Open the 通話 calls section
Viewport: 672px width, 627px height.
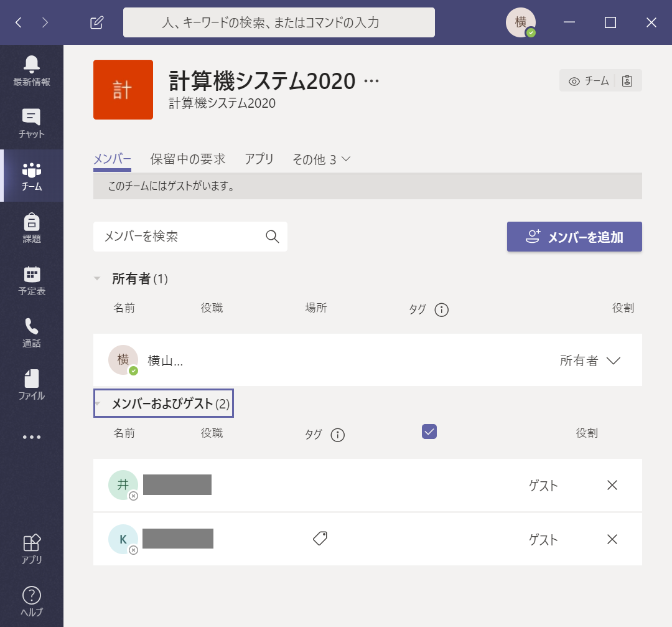pyautogui.click(x=32, y=332)
